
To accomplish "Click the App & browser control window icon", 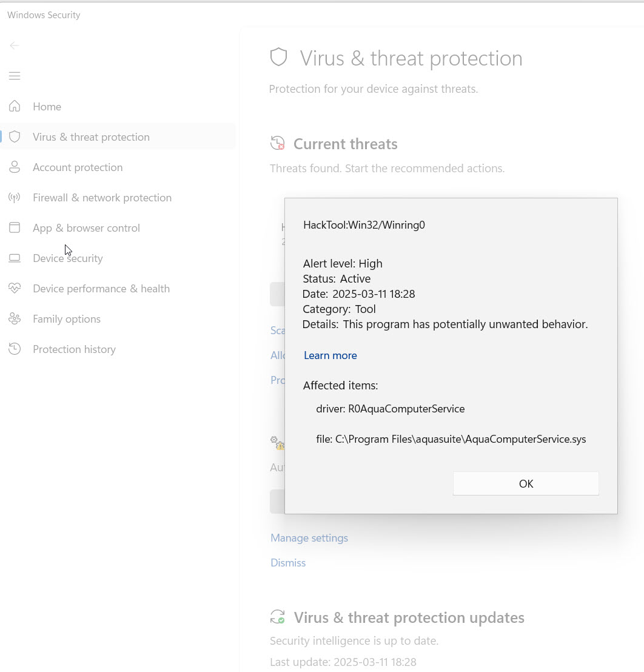I will 15,228.
